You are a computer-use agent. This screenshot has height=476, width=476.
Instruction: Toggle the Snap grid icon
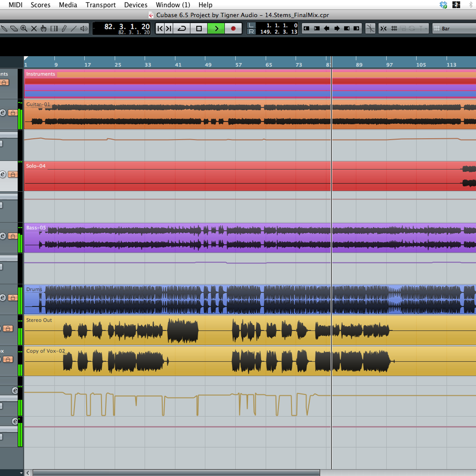coord(394,29)
